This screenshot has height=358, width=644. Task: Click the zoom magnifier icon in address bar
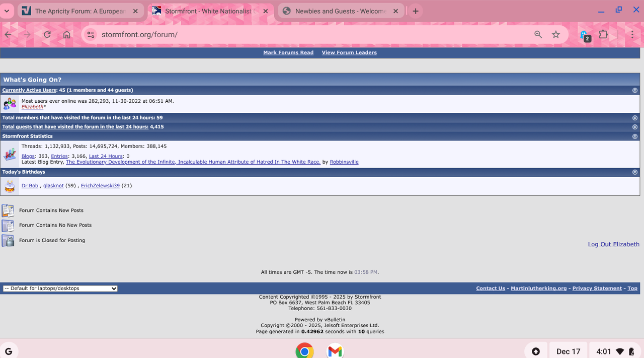click(x=538, y=34)
